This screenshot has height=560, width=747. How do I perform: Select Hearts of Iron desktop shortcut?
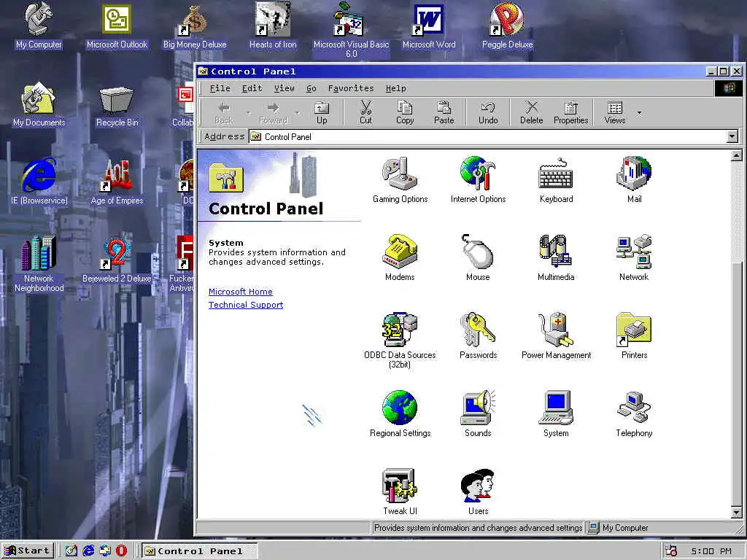click(273, 26)
